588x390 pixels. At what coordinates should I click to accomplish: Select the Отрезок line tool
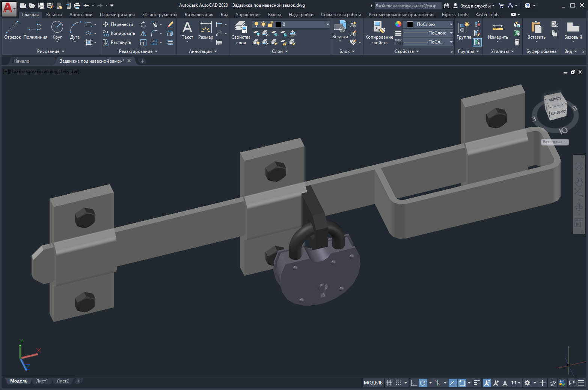pos(12,30)
